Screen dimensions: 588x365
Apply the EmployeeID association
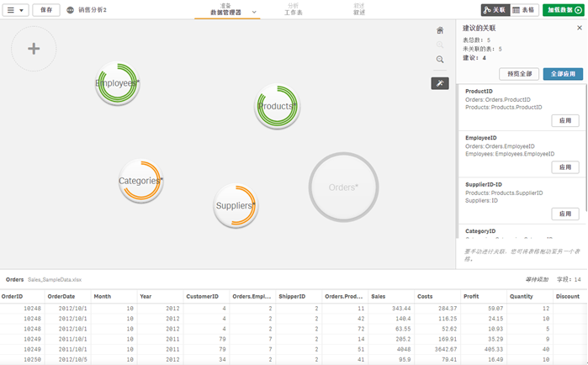click(565, 167)
